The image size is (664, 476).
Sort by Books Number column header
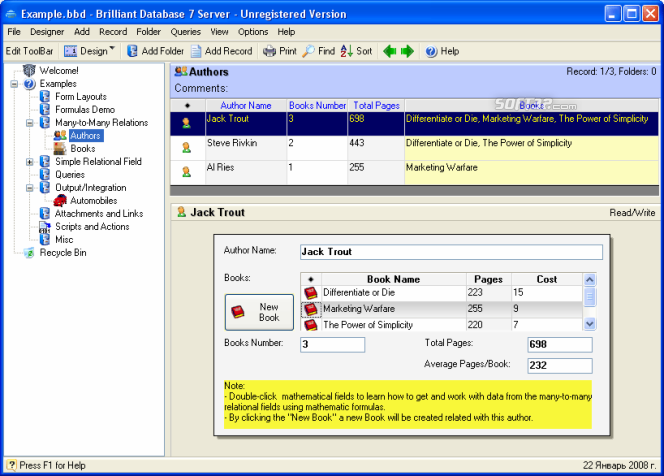[317, 105]
